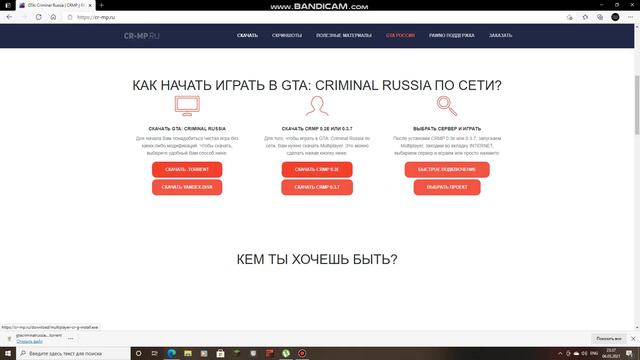Close the GTA Criminal Russia tab
This screenshot has height=360, width=640.
click(x=90, y=5)
